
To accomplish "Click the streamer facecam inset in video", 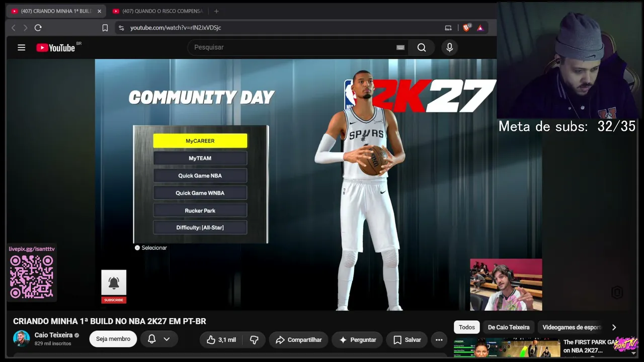I will coord(506,285).
